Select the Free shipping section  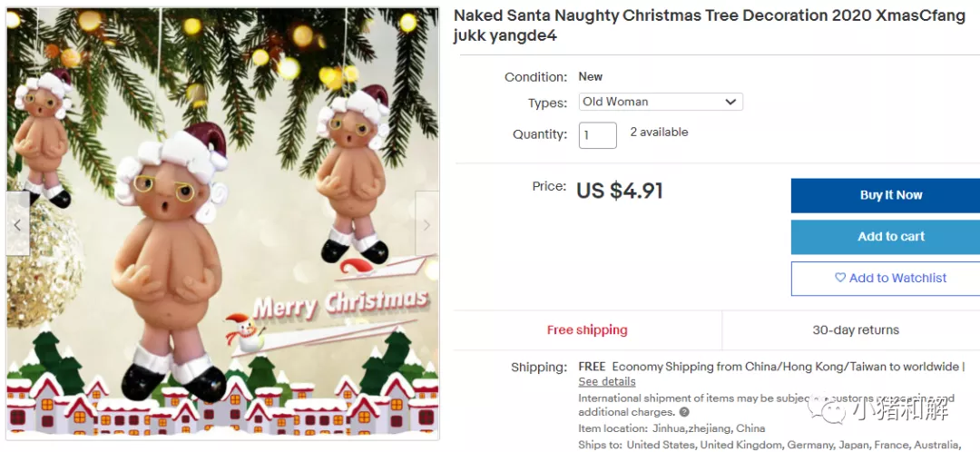(x=587, y=330)
